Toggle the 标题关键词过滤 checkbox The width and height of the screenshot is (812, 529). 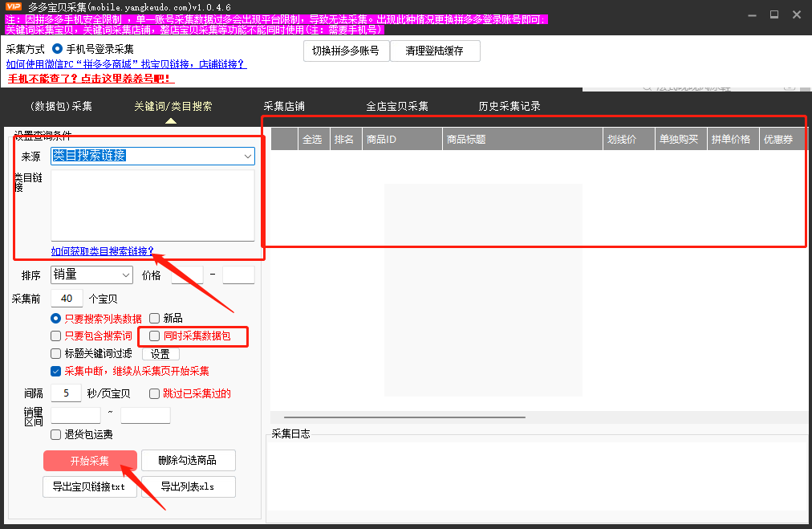point(56,353)
